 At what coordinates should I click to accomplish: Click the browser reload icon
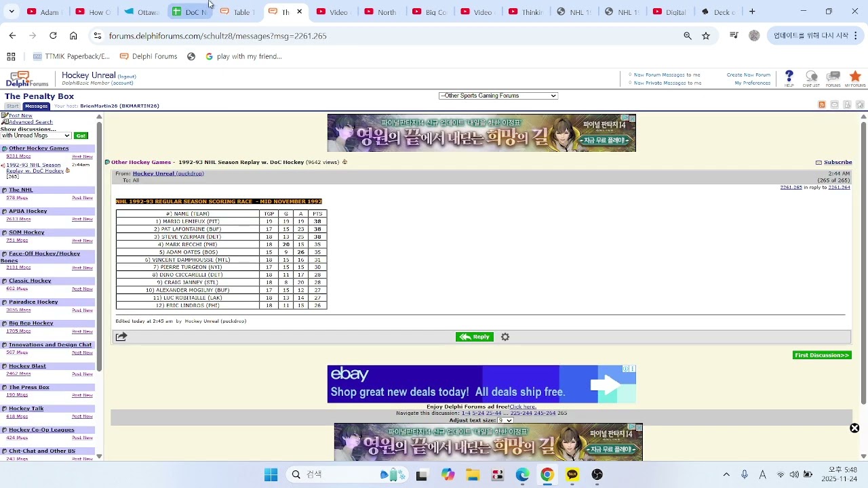[53, 36]
